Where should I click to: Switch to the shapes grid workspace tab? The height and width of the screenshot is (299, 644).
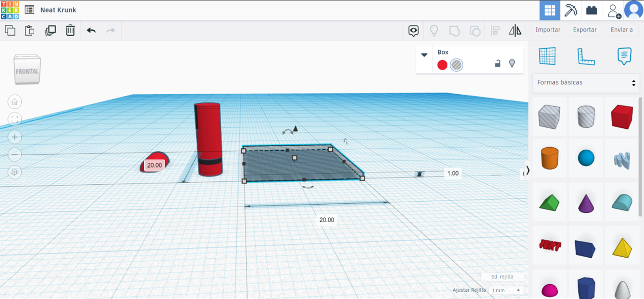coord(549,10)
